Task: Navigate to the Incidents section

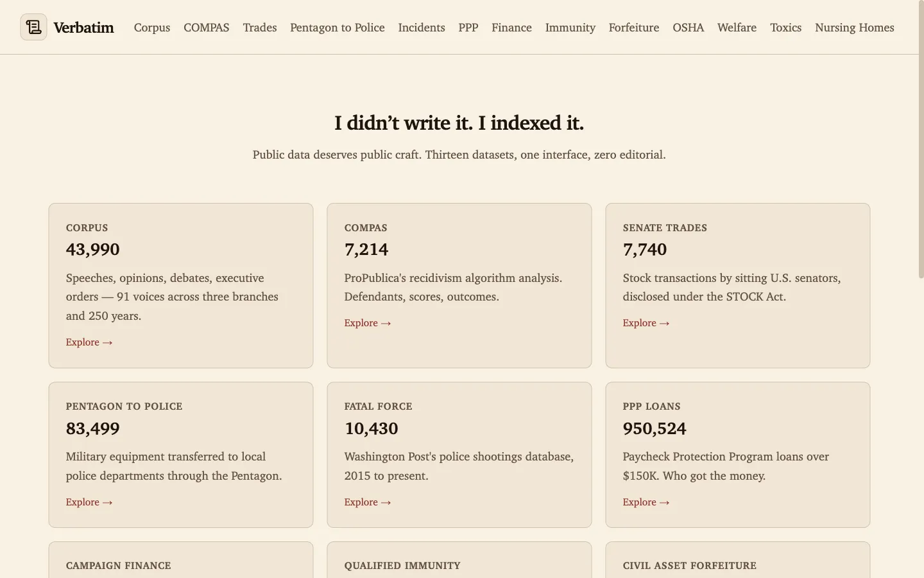Action: pos(421,28)
